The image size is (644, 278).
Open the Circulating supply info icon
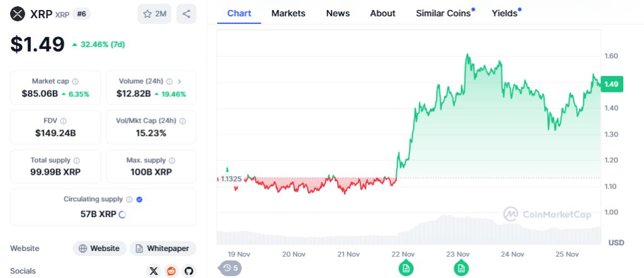[x=130, y=199]
